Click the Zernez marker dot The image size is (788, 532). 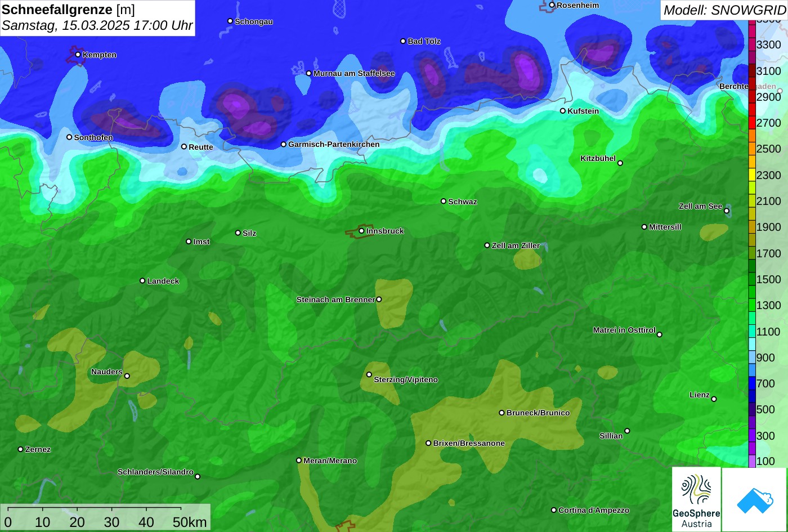(20, 449)
